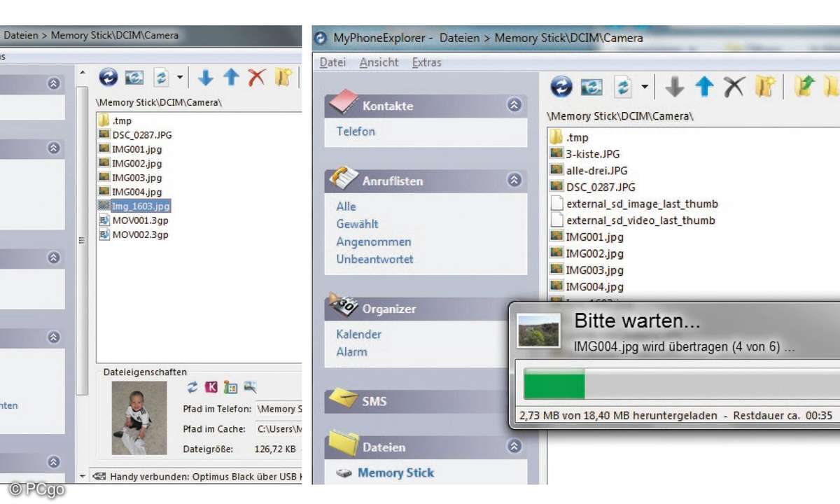Click blue upload arrow in right window

point(704,87)
